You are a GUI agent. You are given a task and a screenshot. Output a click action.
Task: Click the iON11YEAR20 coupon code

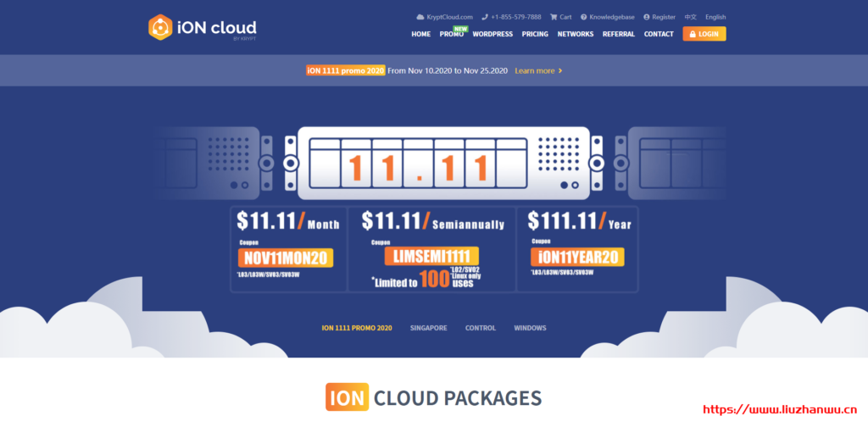click(576, 257)
